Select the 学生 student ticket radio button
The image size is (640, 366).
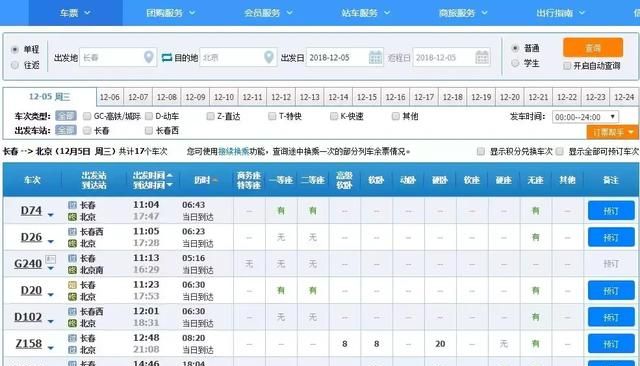[x=515, y=63]
